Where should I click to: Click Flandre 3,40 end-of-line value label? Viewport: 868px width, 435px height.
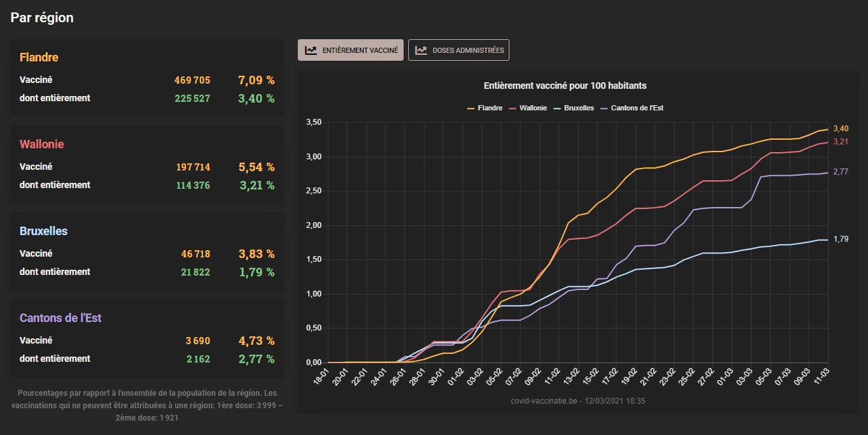coord(841,129)
